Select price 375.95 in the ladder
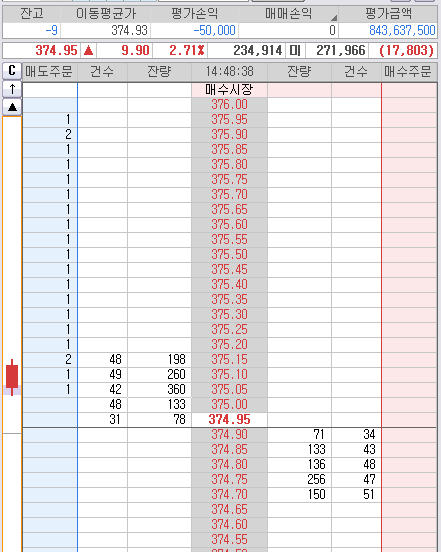 click(x=229, y=120)
